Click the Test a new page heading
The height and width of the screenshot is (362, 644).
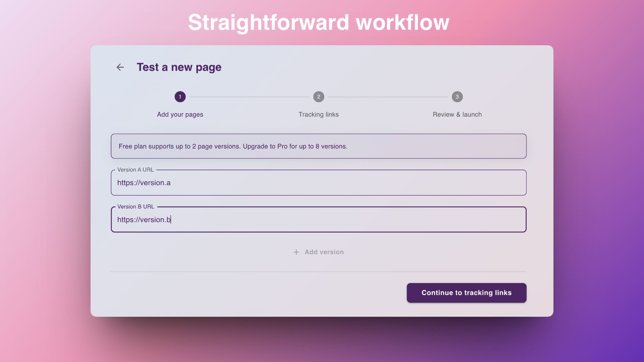click(179, 67)
